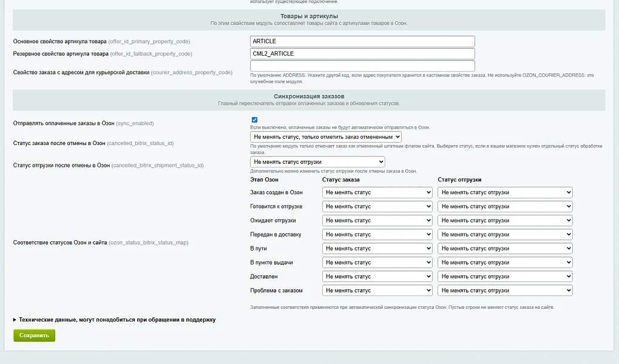The image size is (619, 364).
Task: Click the 'Статус заказа' column header
Action: (340, 180)
